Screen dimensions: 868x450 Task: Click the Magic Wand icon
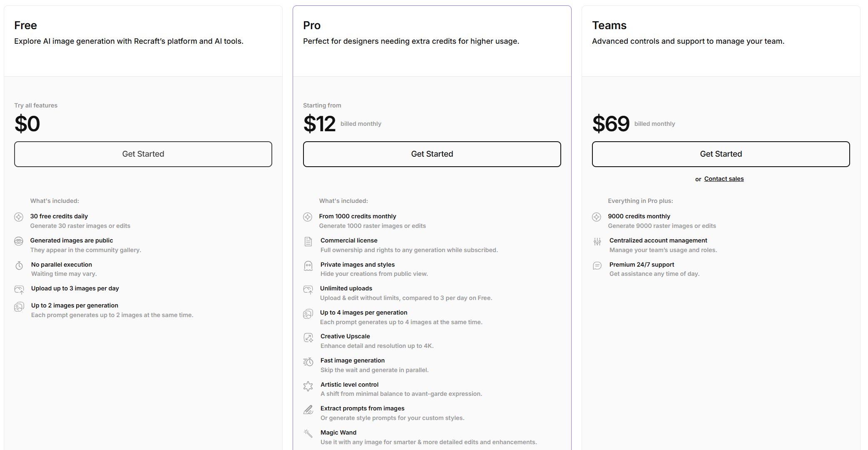[x=308, y=433]
